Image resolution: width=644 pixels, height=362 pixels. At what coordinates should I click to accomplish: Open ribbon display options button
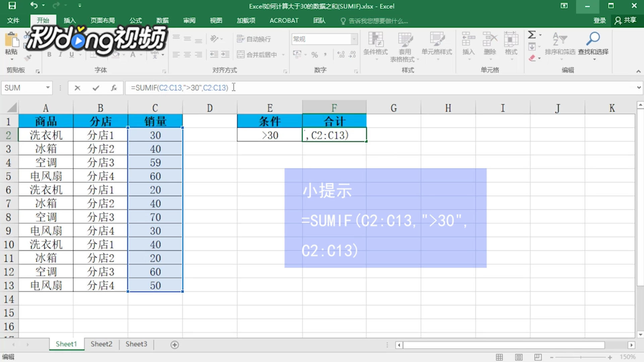point(564,6)
